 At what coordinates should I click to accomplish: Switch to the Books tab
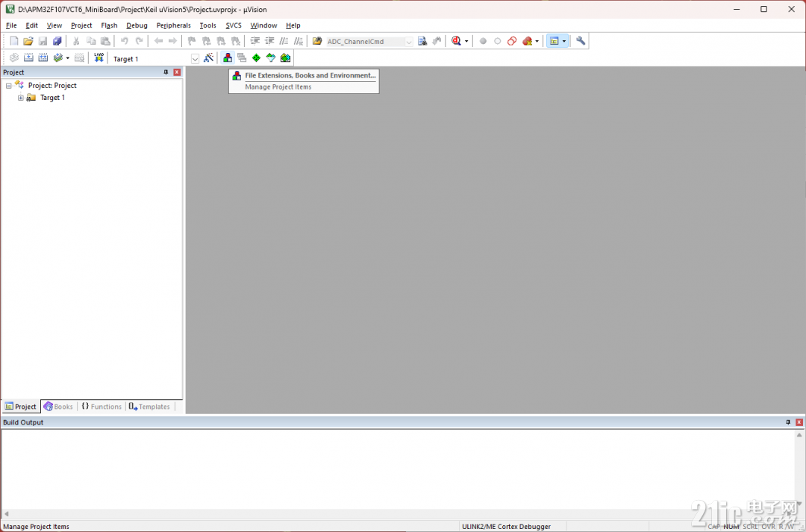[58, 407]
